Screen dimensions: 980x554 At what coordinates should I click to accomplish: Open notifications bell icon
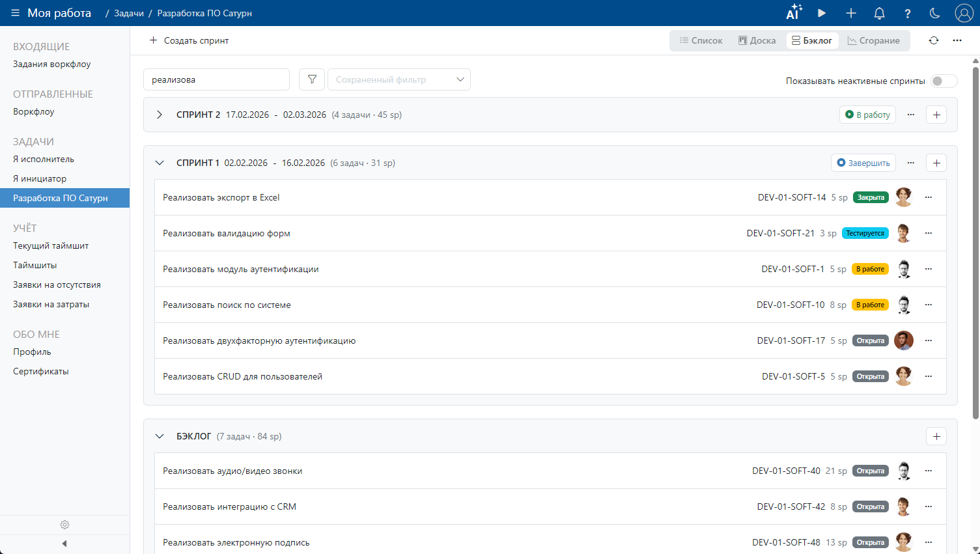tap(879, 13)
